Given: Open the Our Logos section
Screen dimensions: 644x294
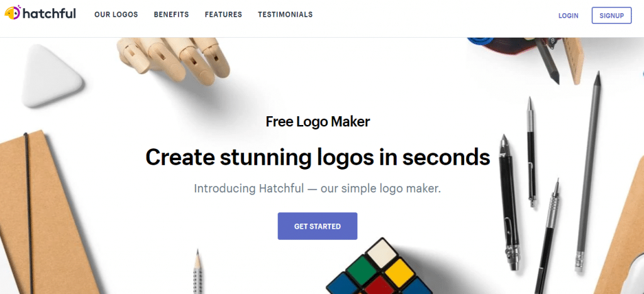Looking at the screenshot, I should coord(116,14).
